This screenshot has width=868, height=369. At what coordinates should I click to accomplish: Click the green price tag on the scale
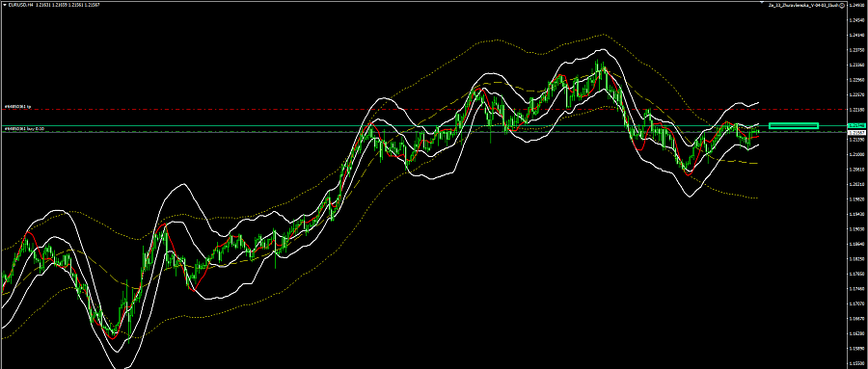pyautogui.click(x=857, y=126)
